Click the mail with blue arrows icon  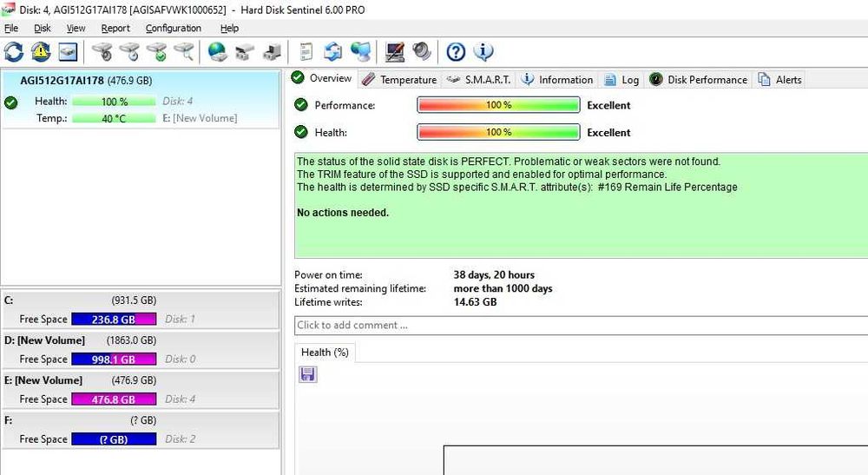click(332, 52)
